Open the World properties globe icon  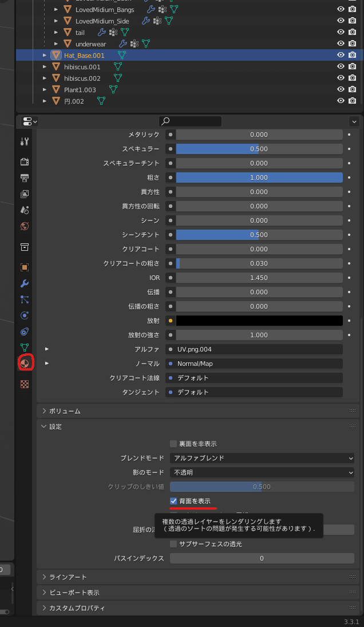(x=25, y=226)
